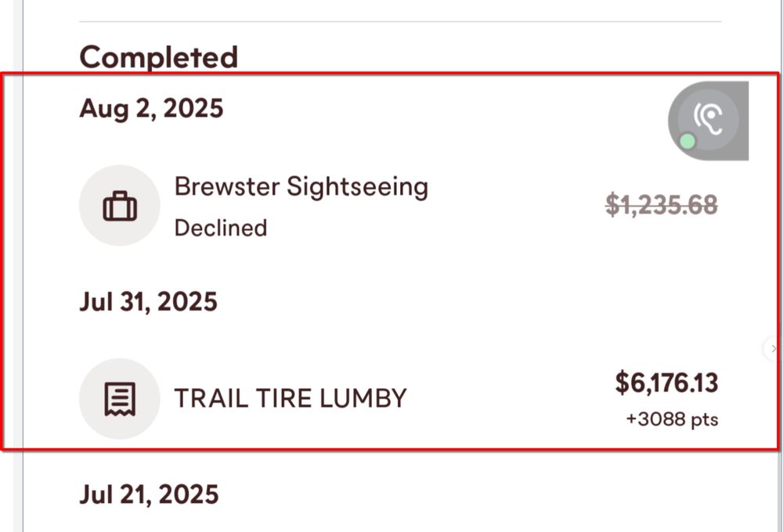Click the suitcase icon beside Brewster Sightseeing
This screenshot has width=783, height=532.
pyautogui.click(x=120, y=206)
